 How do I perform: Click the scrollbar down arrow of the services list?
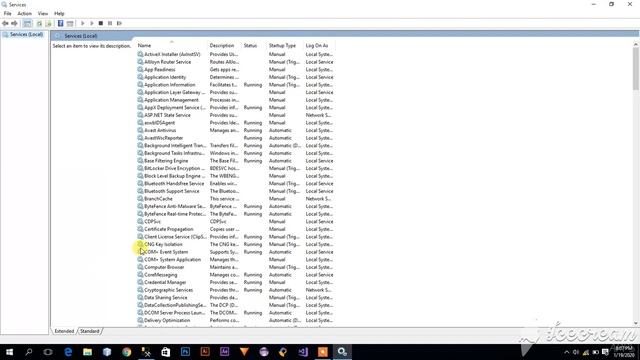636,323
